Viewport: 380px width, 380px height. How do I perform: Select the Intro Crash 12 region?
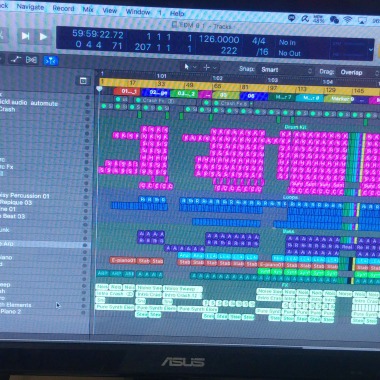[x=183, y=296]
